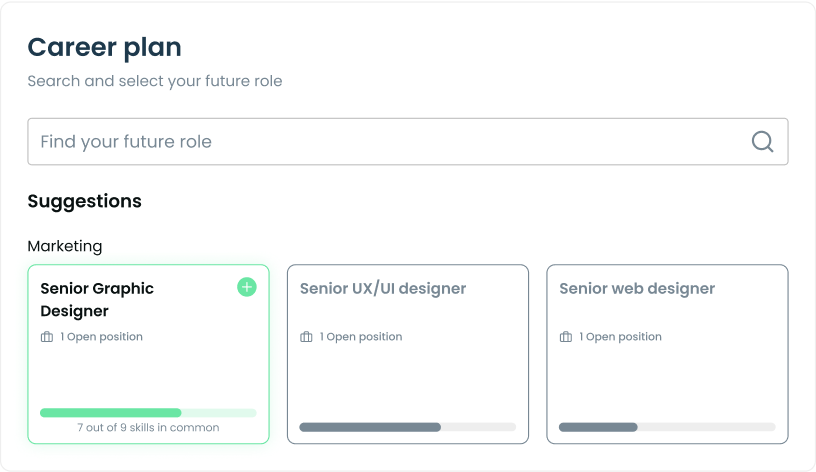Click gray progress bar on Senior web designer
Image resolution: width=816 pixels, height=472 pixels.
tap(667, 427)
